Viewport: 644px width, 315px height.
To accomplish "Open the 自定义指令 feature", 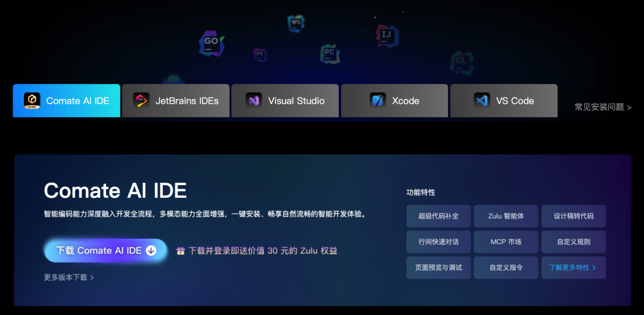I will (506, 268).
